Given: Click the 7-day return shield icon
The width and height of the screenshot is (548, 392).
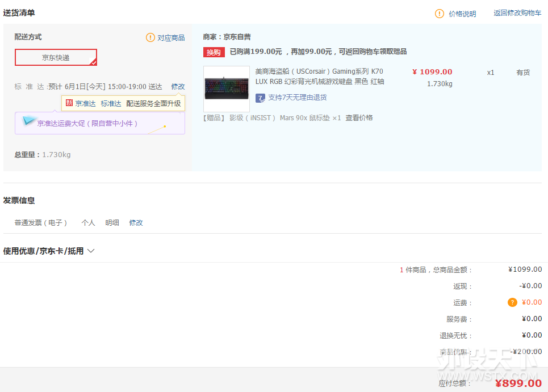Looking at the screenshot, I should click(x=260, y=98).
